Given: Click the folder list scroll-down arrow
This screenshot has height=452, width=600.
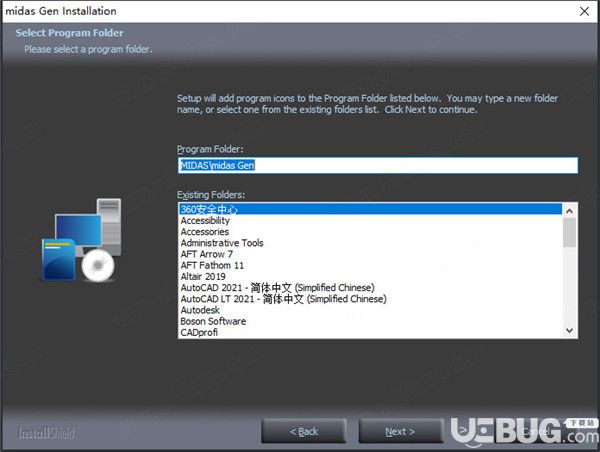Looking at the screenshot, I should (x=569, y=331).
